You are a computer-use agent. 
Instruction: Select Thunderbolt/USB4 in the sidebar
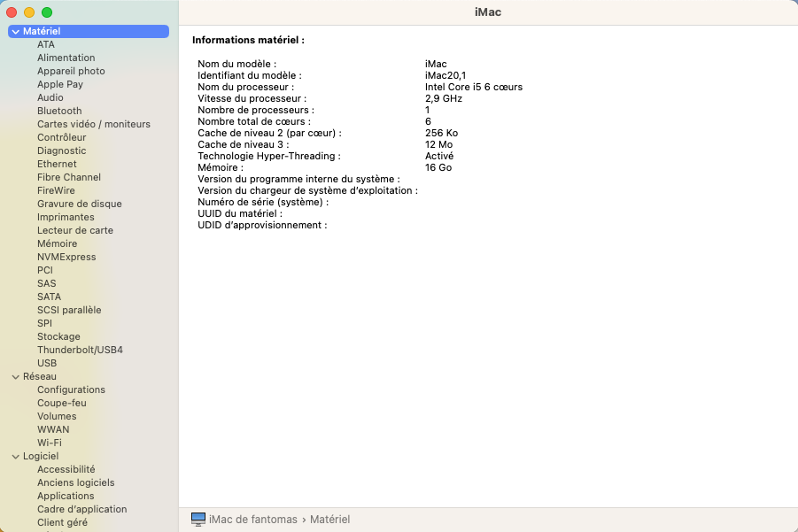(x=80, y=350)
